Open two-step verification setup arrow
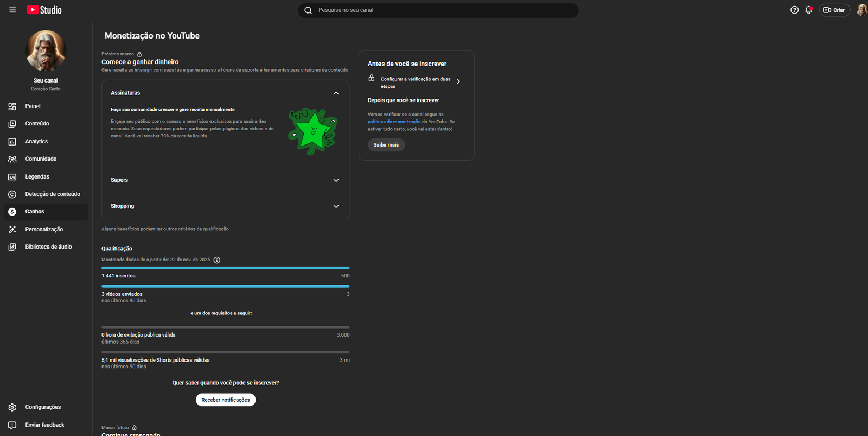The image size is (868, 436). 458,81
